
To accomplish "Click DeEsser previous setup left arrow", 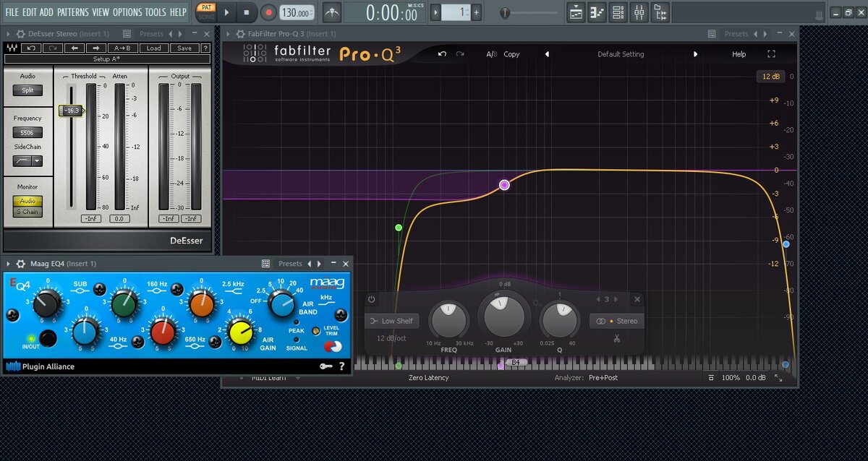I will tap(75, 48).
